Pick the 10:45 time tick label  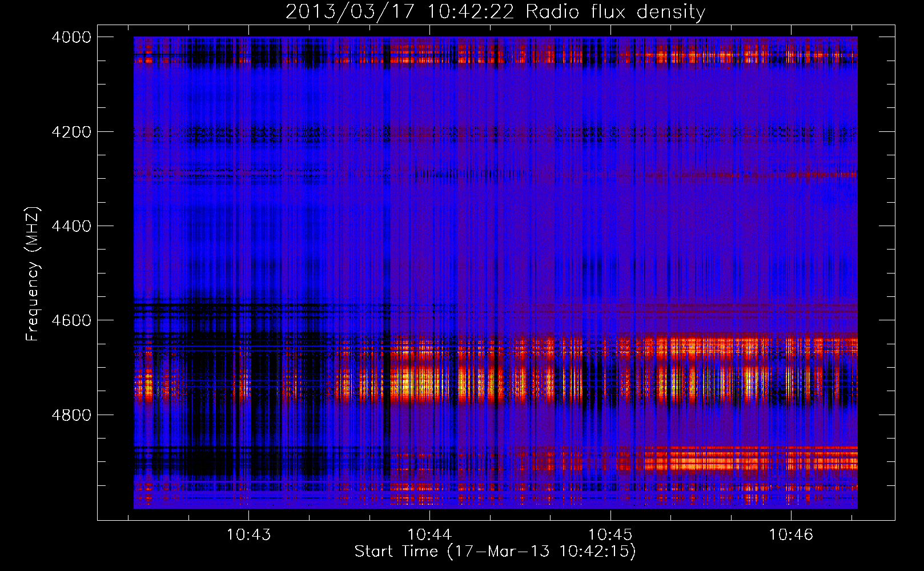(610, 535)
